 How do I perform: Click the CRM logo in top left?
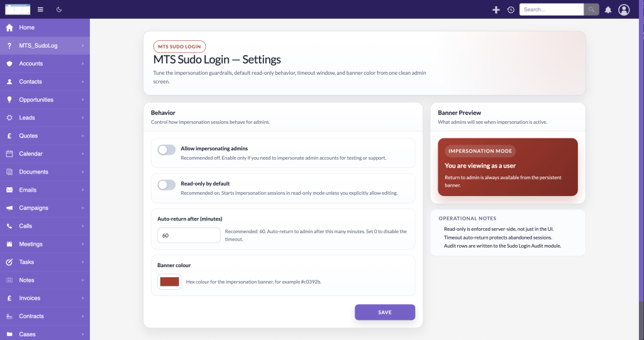click(x=18, y=9)
